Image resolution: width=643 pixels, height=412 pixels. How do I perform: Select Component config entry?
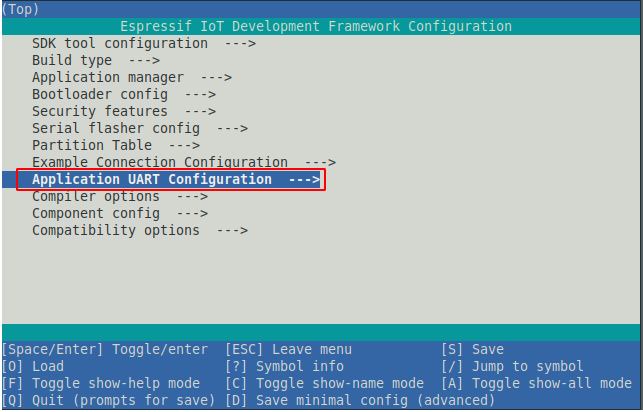click(x=96, y=213)
